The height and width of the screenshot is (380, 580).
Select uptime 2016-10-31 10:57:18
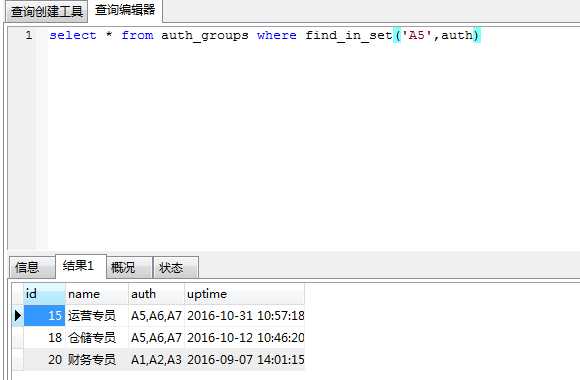(x=245, y=316)
